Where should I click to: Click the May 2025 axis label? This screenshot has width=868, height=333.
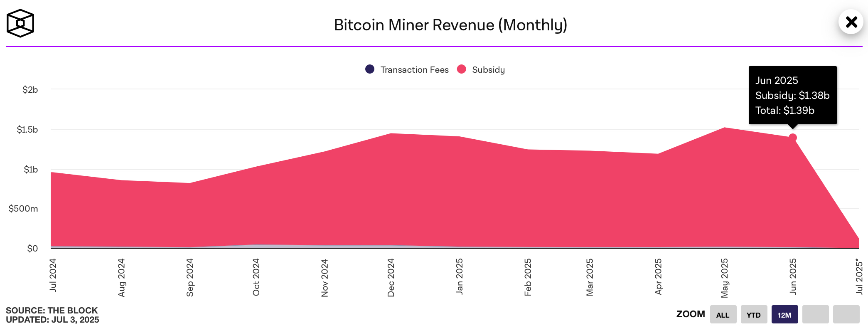(724, 278)
